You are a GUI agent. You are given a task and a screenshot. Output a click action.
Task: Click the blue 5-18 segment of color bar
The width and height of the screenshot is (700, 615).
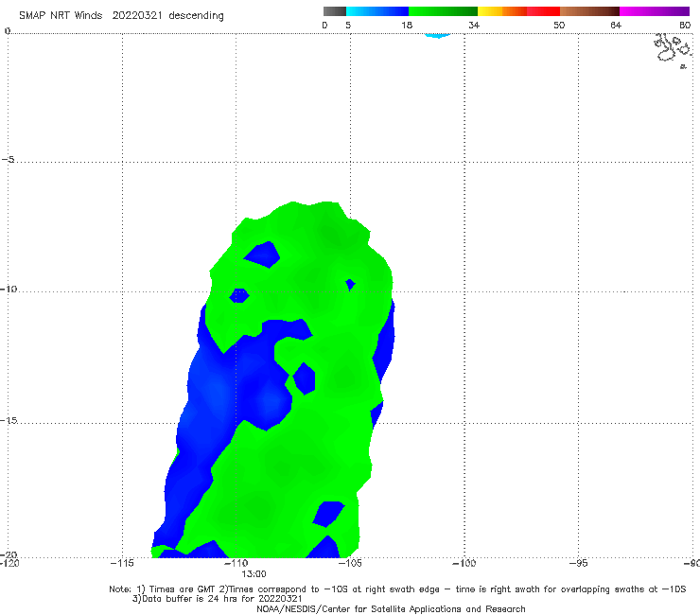(x=377, y=11)
